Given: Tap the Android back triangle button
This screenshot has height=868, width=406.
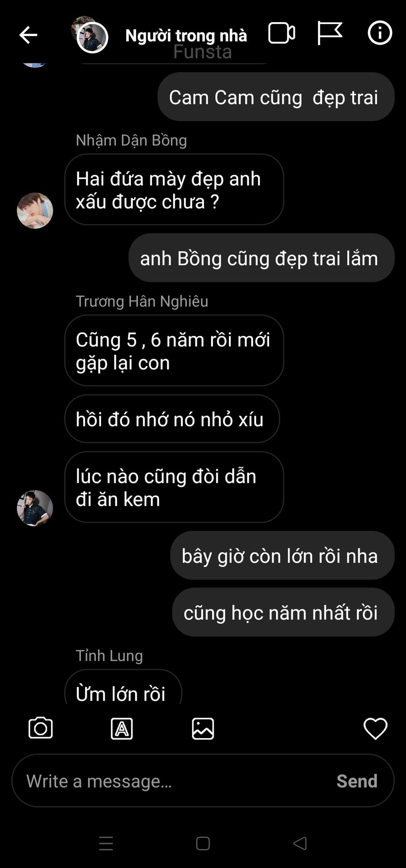Looking at the screenshot, I should pos(300,843).
